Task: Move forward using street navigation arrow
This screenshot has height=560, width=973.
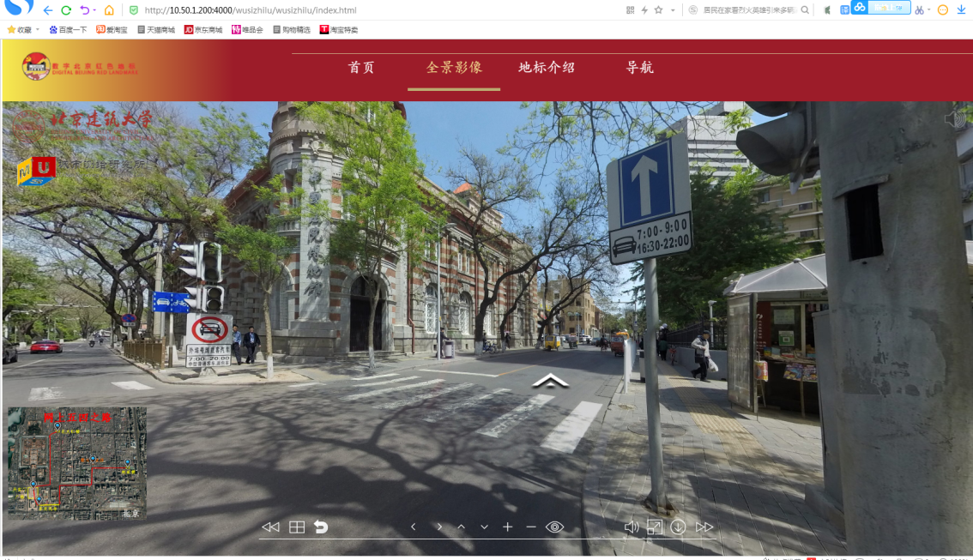Action: 550,381
